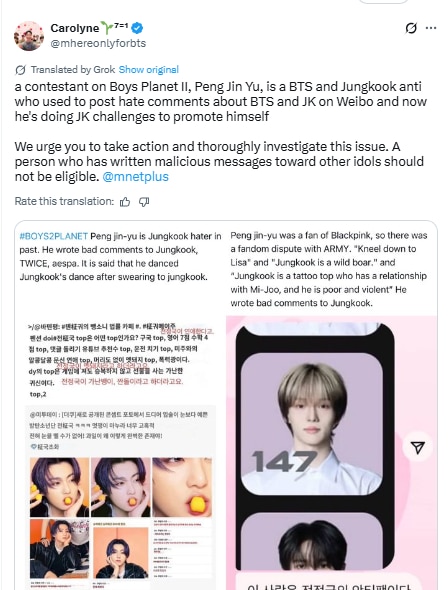448x590 pixels.
Task: Open the #BOYS2PLANET hashtag
Action: pyautogui.click(x=53, y=236)
